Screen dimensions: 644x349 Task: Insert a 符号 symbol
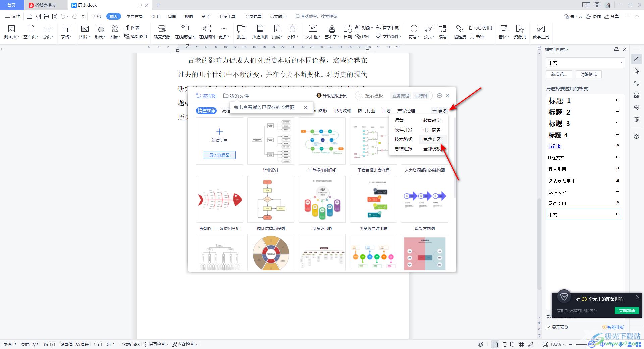[x=414, y=32]
